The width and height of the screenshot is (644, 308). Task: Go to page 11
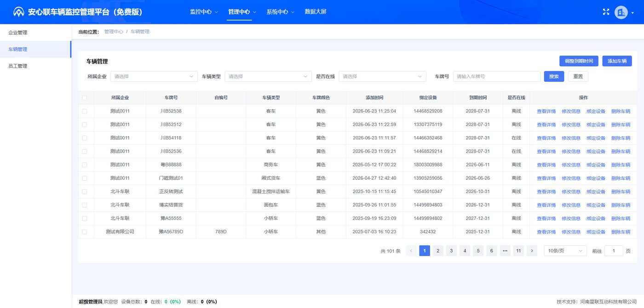[518, 251]
